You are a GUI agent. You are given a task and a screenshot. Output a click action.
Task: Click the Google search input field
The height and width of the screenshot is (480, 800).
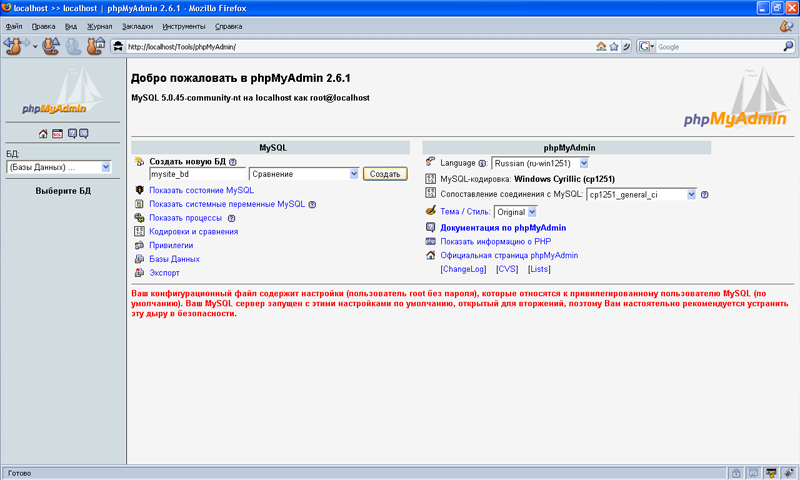(719, 47)
